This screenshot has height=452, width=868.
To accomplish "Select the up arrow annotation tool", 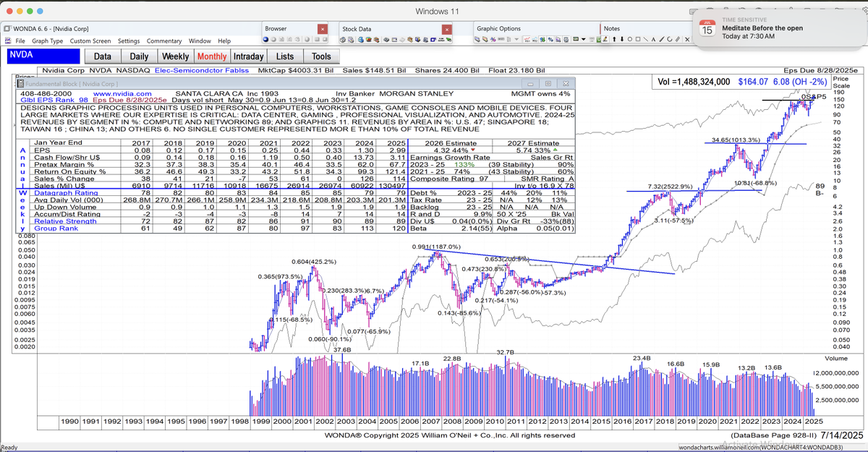I will [x=614, y=39].
